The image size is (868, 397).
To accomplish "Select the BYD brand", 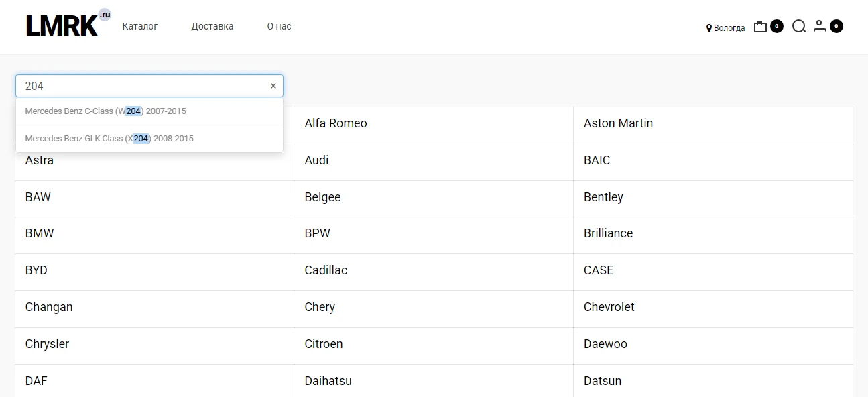I will pos(36,270).
